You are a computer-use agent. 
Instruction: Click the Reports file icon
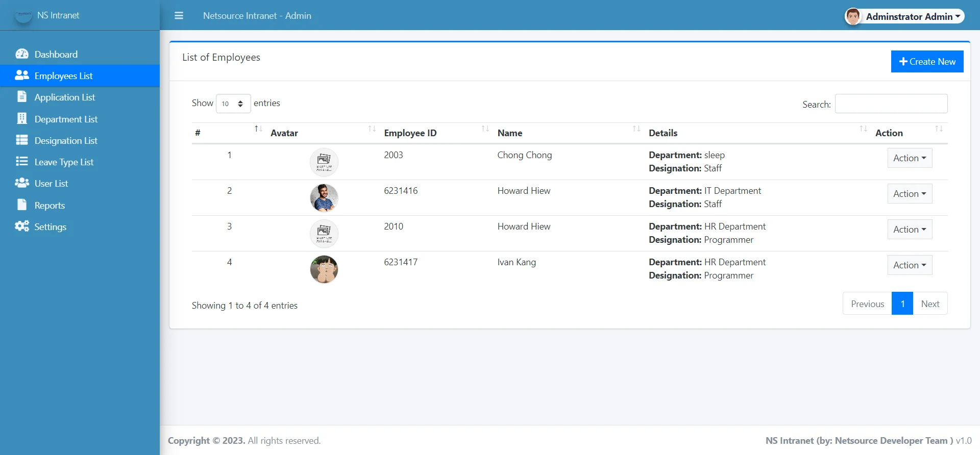coord(22,205)
